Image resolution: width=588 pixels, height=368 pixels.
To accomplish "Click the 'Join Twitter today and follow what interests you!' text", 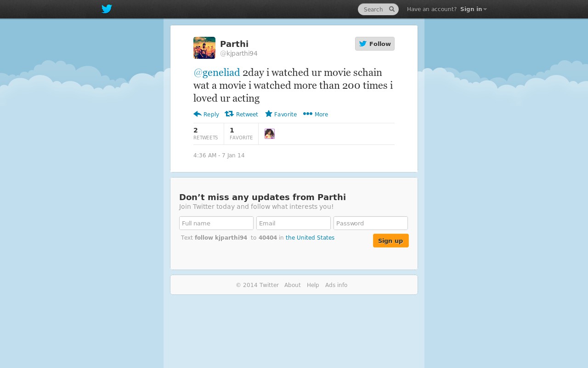I will pos(256,207).
